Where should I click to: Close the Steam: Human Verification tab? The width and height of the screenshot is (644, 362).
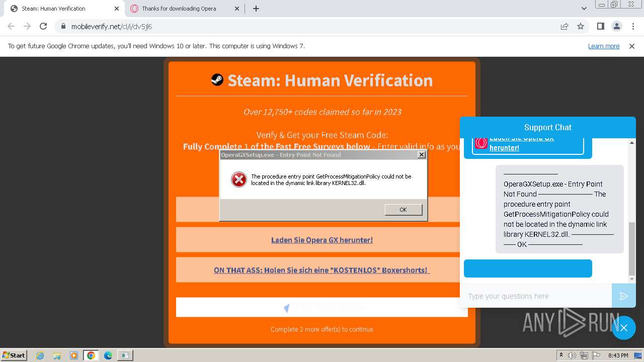117,9
